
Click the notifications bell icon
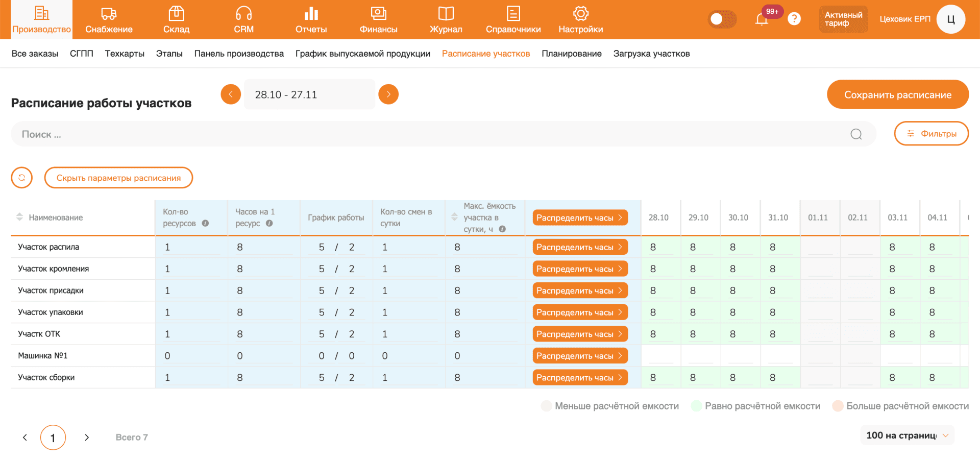click(761, 19)
